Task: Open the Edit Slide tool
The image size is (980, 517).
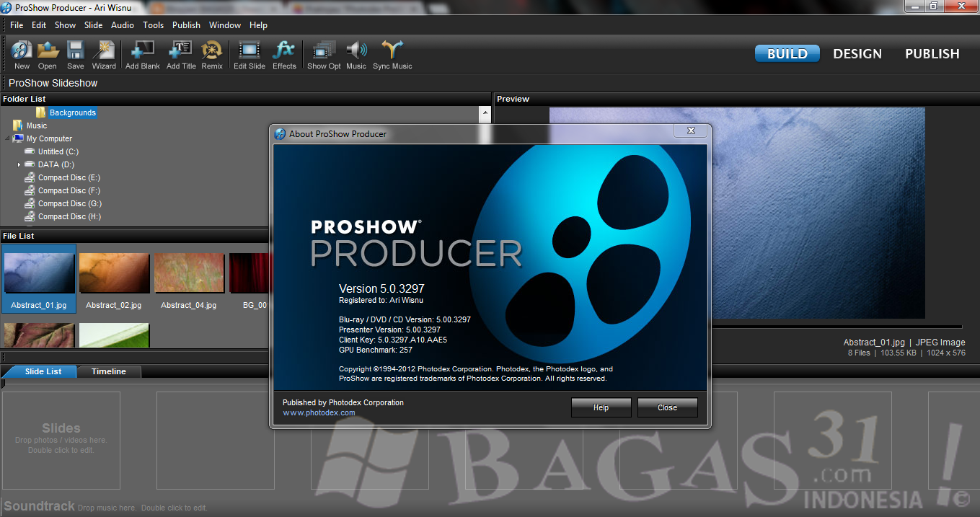Action: tap(250, 55)
